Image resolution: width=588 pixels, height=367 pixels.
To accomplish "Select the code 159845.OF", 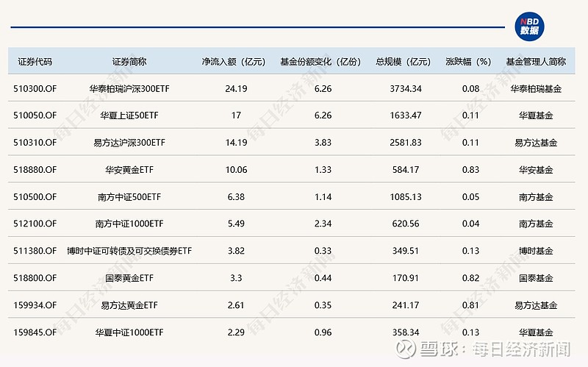I will [x=35, y=332].
